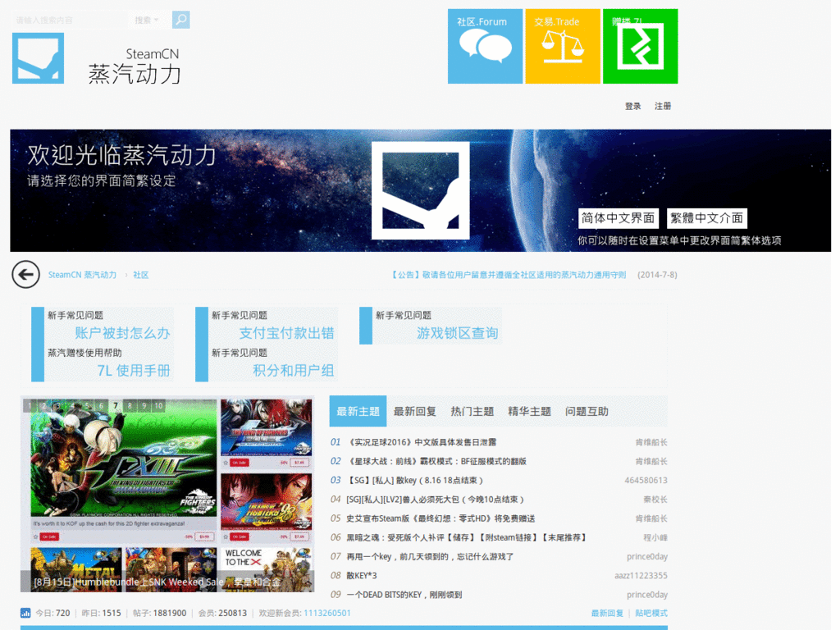The image size is (840, 630).
Task: Switch to 热门主题 tab
Action: click(x=472, y=412)
